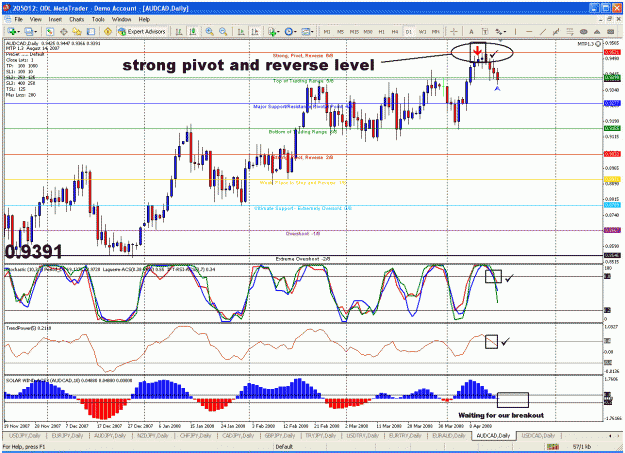Switch to the EURAUD,Daily chart tab

pyautogui.click(x=449, y=435)
